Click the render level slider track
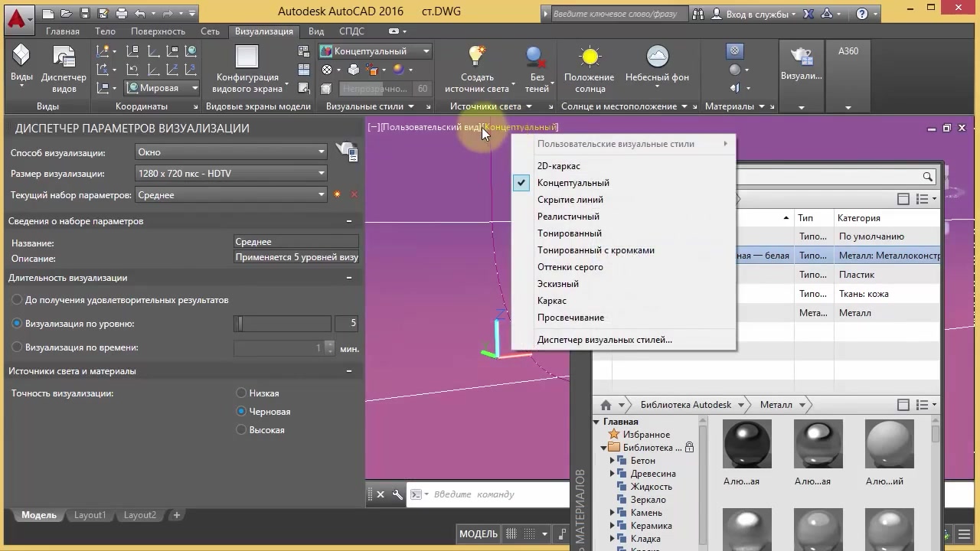 (x=283, y=324)
